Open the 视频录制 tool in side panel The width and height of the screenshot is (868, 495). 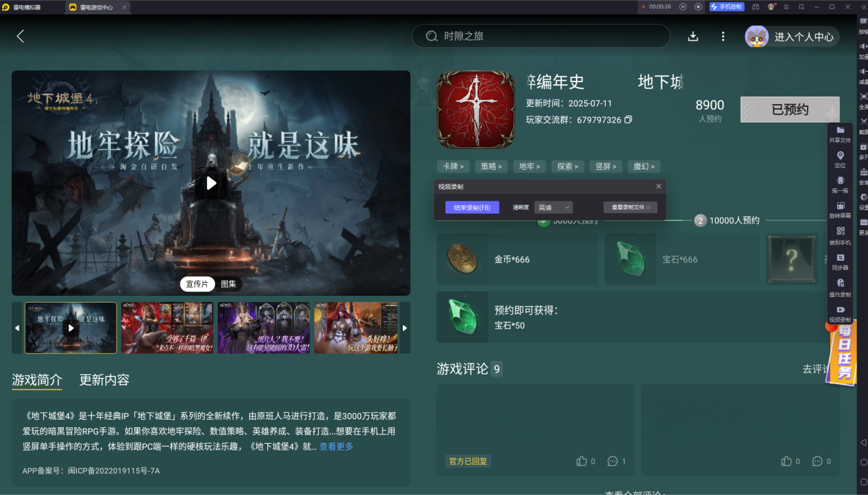point(840,314)
